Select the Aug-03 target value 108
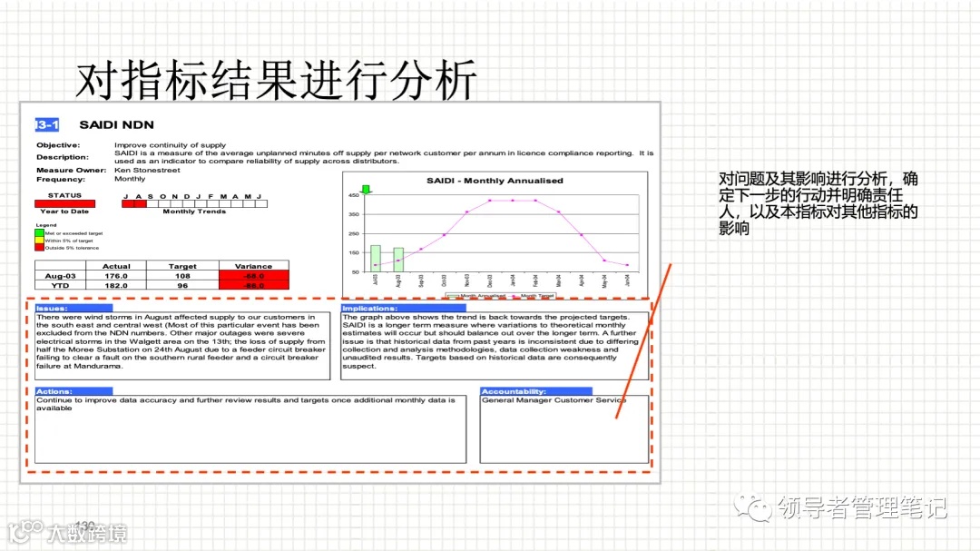Screen dimensions: 980x551 (182, 276)
